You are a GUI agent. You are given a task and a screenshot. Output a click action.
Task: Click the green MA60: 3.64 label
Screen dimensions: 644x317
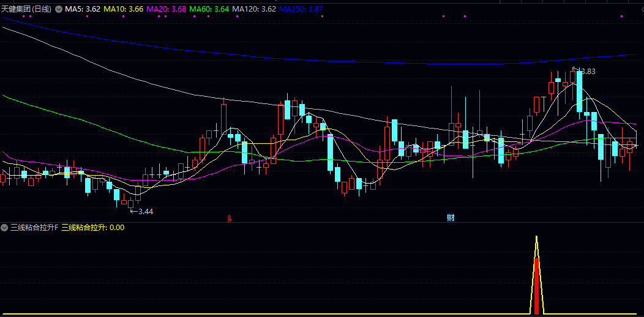209,9
